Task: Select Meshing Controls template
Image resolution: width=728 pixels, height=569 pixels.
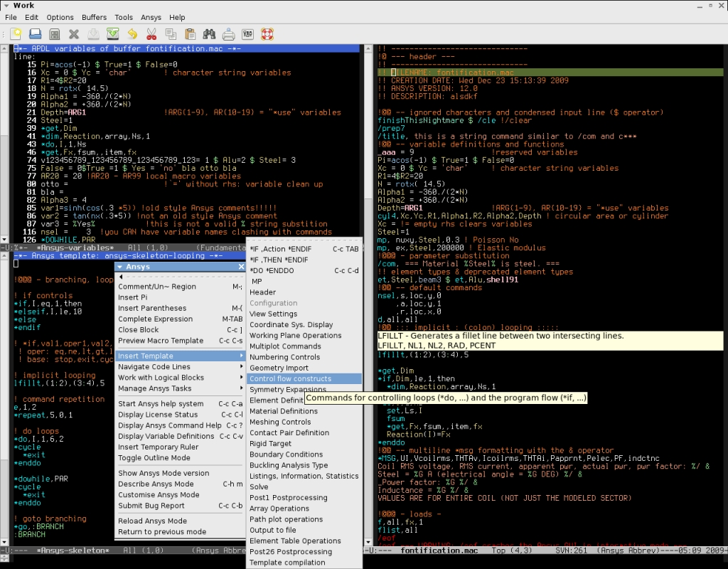Action: 304,422
